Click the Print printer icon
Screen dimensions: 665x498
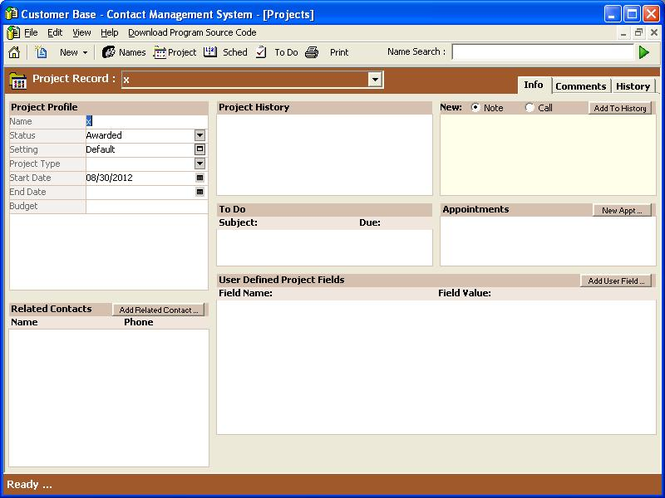312,52
